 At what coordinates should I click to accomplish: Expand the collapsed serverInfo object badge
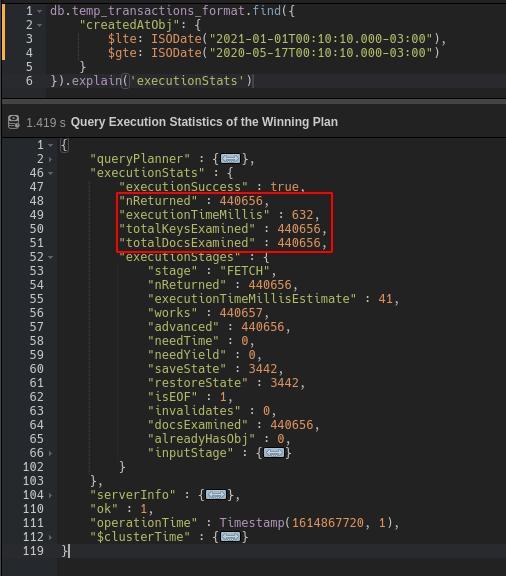click(x=216, y=495)
